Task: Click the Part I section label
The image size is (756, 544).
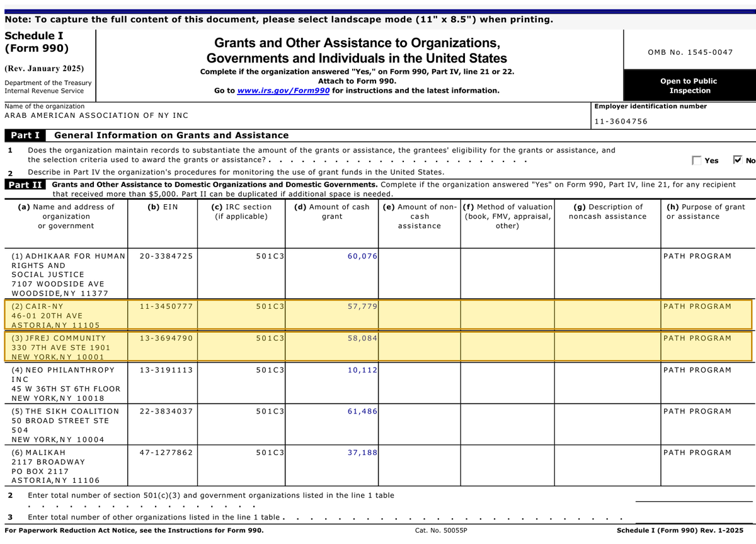Action: pyautogui.click(x=25, y=135)
